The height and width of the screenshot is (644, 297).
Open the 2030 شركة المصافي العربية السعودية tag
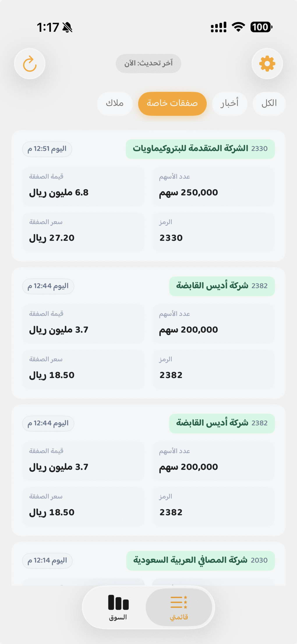click(x=200, y=561)
